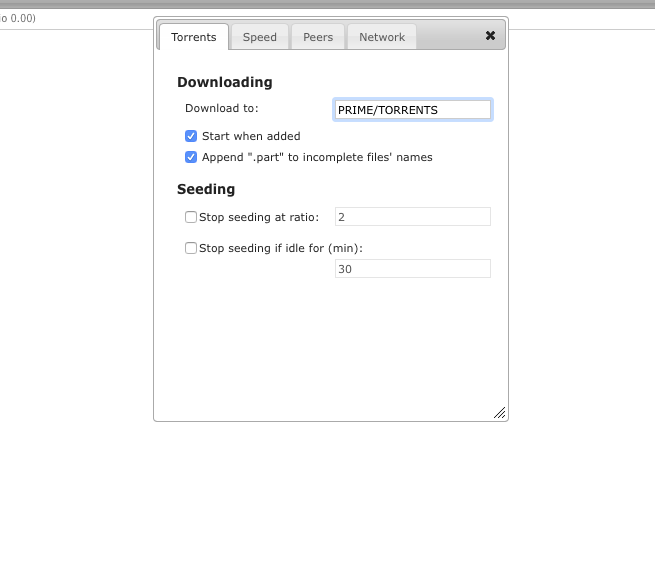Click the "Download to:" label
The image size is (655, 575).
coord(222,108)
